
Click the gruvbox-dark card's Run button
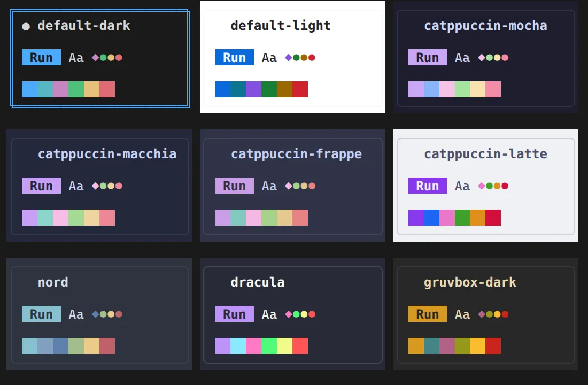(428, 314)
